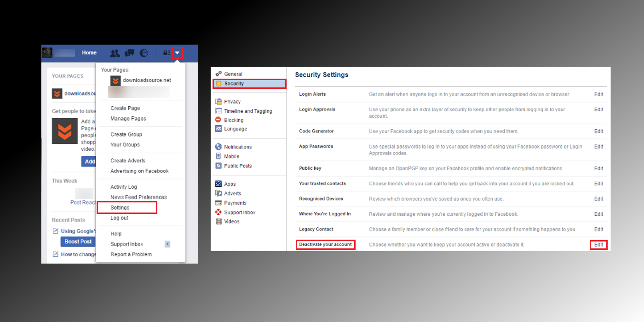Open the Using Google post link
Viewport: 644px width, 322px height.
click(78, 231)
